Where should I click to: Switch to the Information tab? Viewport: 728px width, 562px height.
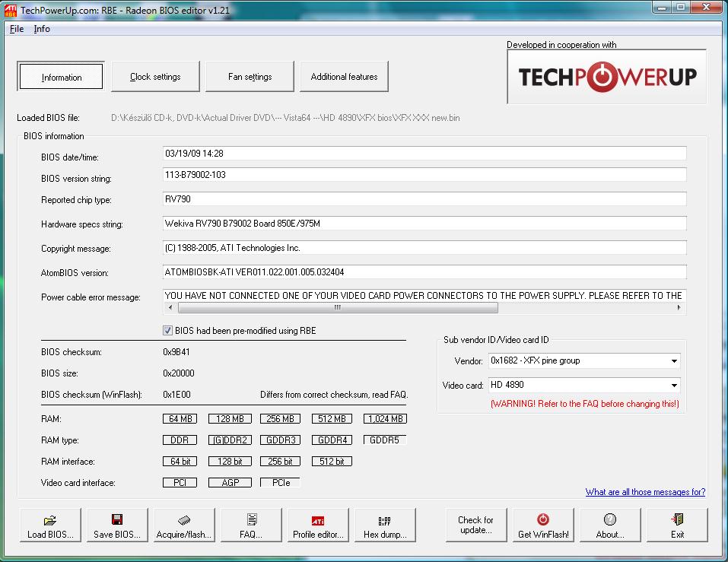tap(62, 77)
